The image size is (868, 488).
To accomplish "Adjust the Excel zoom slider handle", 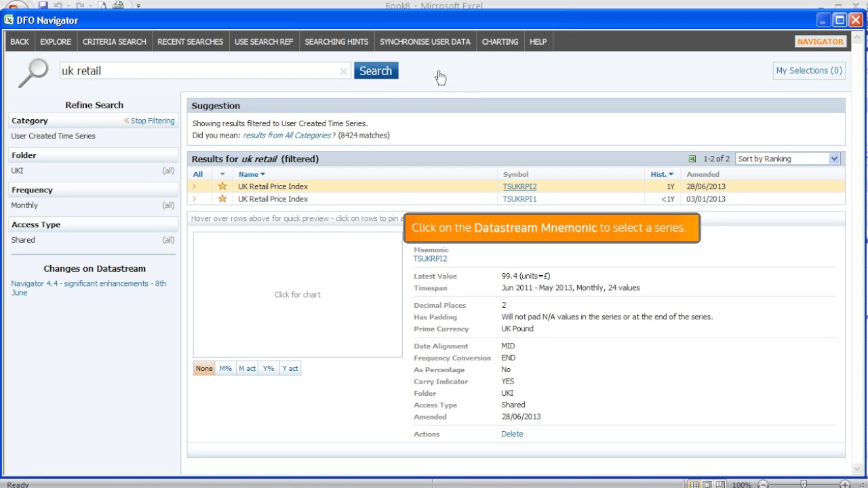I will coord(804,485).
